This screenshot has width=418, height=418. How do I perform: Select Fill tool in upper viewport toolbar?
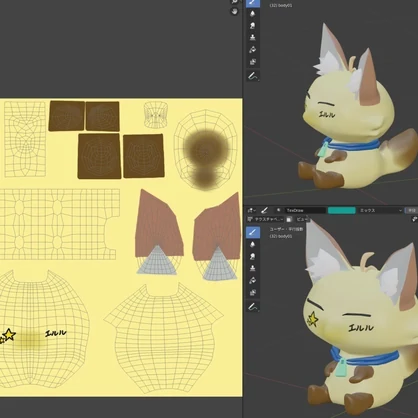click(x=253, y=50)
